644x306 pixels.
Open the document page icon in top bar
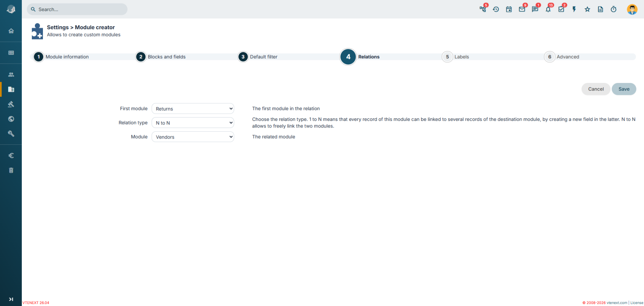click(600, 9)
